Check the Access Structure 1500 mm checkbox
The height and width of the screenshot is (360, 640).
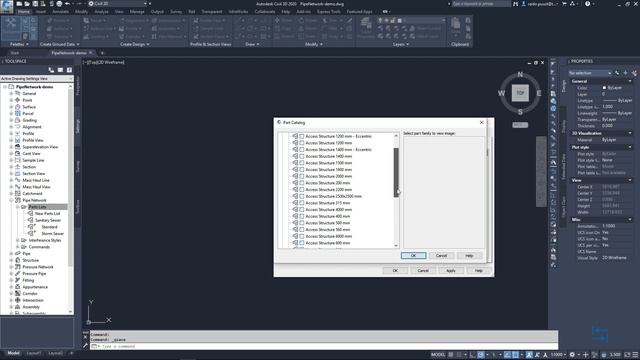pyautogui.click(x=302, y=163)
